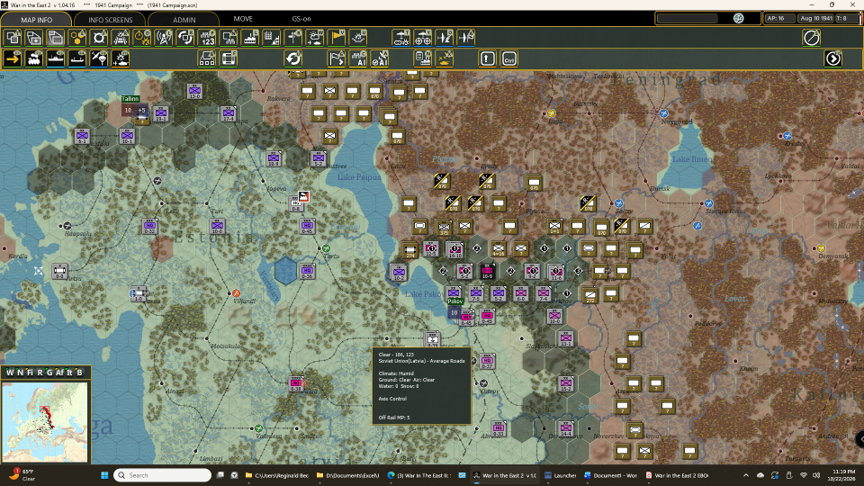The width and height of the screenshot is (864, 486).
Task: Click the globe emblem near the date bar
Action: click(x=738, y=18)
